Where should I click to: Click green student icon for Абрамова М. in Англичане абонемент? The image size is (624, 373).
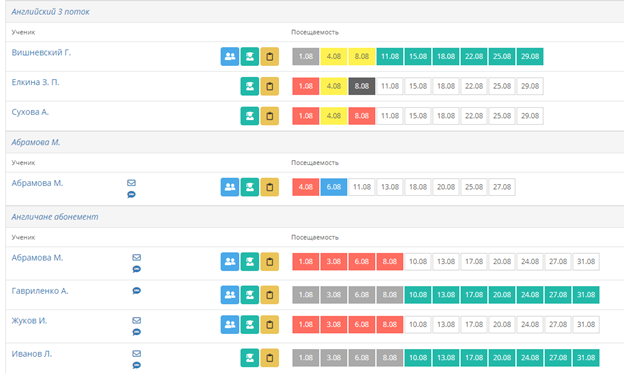[250, 262]
